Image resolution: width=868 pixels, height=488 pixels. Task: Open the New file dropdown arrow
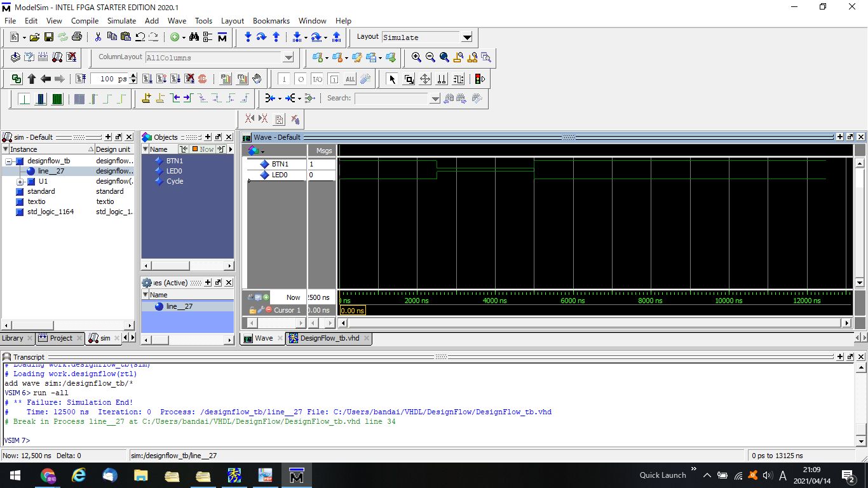pos(24,37)
